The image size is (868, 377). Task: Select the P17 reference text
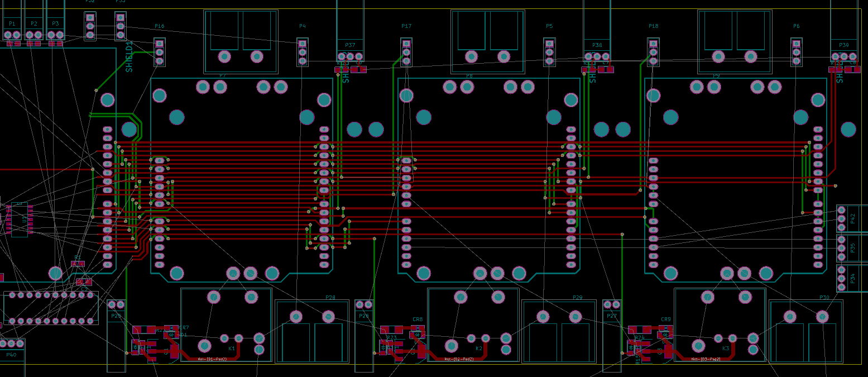point(406,26)
